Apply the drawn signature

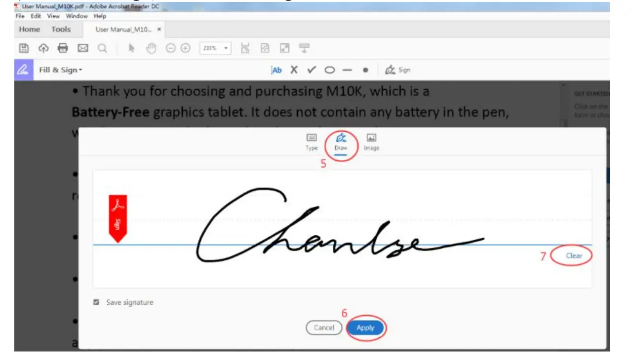(366, 328)
